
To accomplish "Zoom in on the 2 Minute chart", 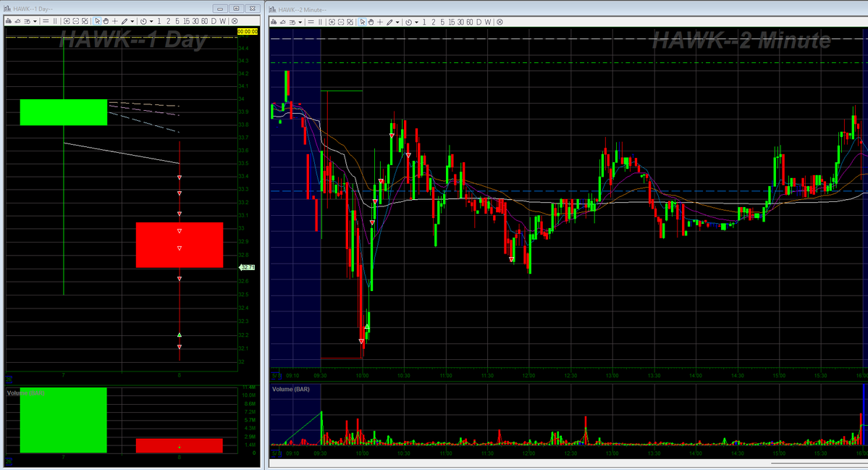I will [x=332, y=22].
